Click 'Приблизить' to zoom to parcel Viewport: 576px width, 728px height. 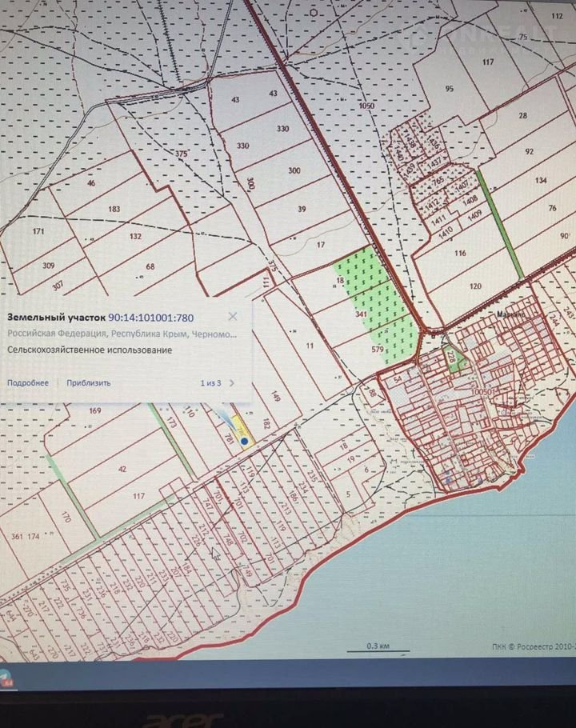[x=88, y=383]
